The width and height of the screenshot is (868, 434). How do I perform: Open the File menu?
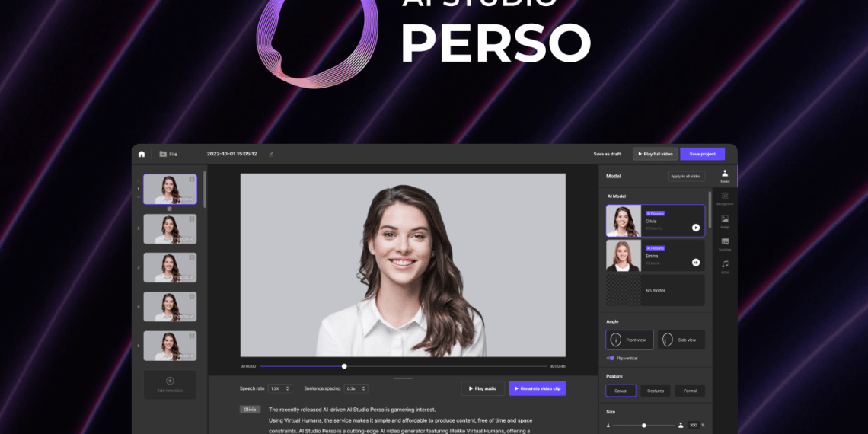click(168, 154)
